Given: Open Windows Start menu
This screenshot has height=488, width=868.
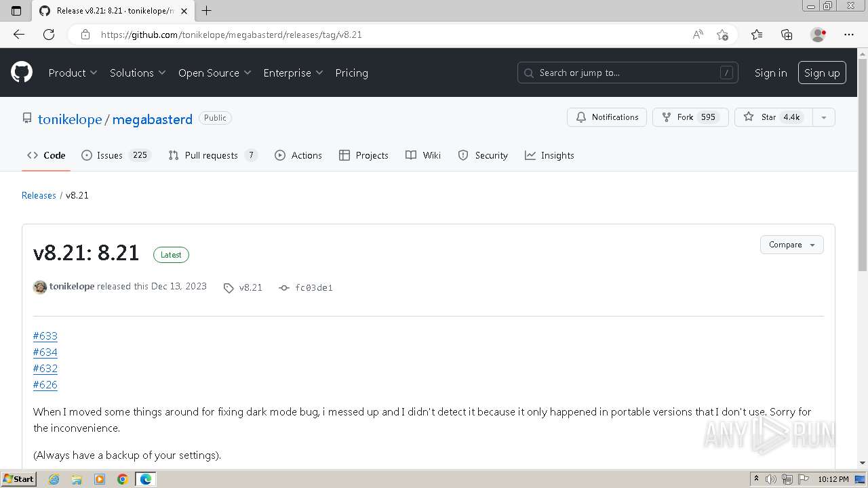Looking at the screenshot, I should click(x=18, y=479).
